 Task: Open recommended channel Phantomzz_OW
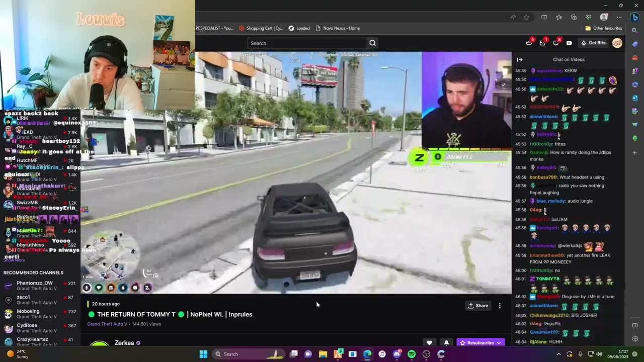[39, 286]
